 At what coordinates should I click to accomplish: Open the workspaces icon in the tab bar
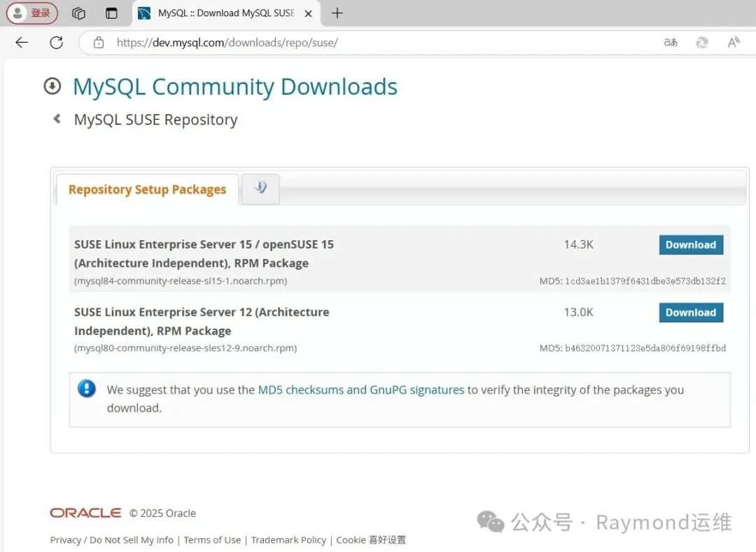pos(78,13)
